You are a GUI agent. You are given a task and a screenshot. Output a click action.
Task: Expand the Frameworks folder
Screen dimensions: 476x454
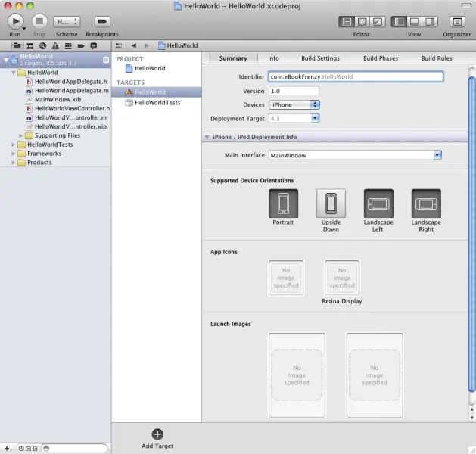click(x=14, y=154)
